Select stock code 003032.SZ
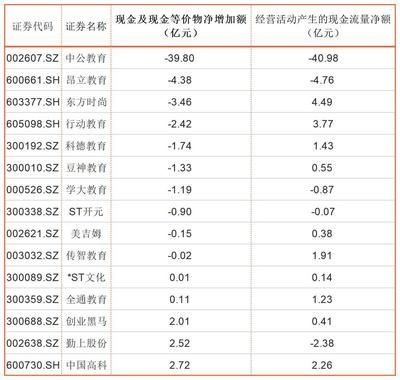This screenshot has width=400, height=380. 32,256
